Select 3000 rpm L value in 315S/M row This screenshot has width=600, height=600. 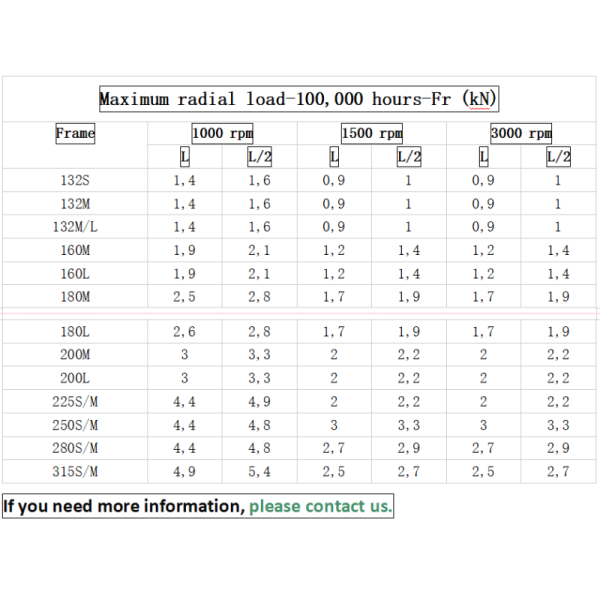pyautogui.click(x=483, y=471)
